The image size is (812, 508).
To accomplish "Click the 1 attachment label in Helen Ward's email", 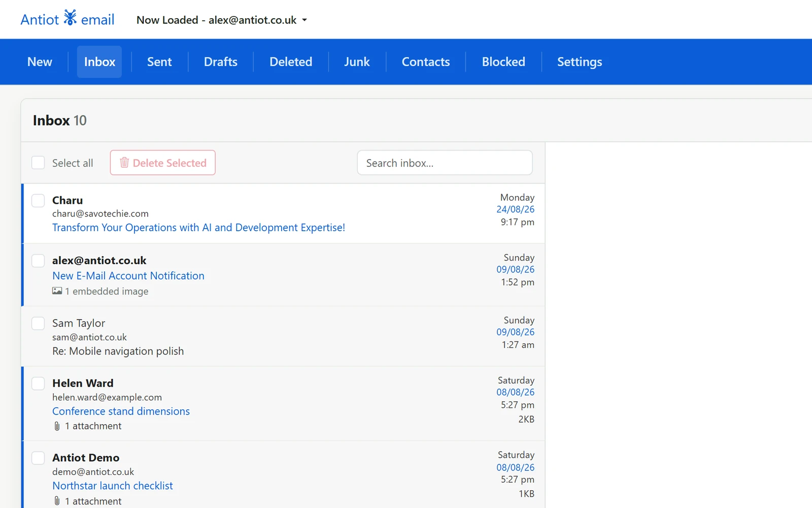I will [93, 426].
